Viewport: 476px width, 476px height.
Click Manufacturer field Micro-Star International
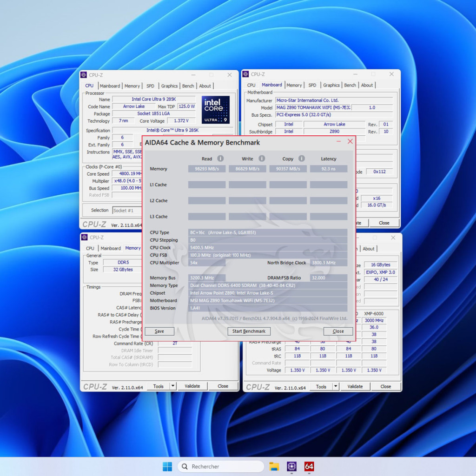pyautogui.click(x=334, y=100)
